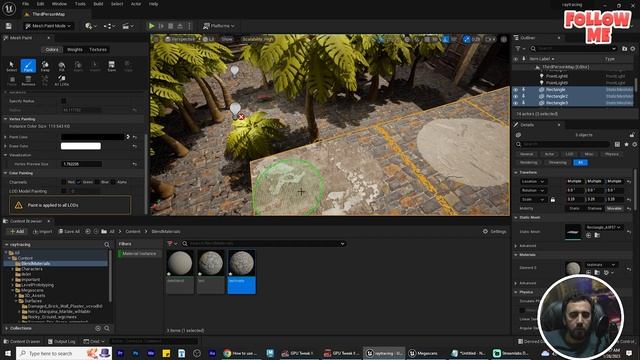Select PointLight9 in the Outliner
The image size is (640, 360).
click(x=557, y=83)
